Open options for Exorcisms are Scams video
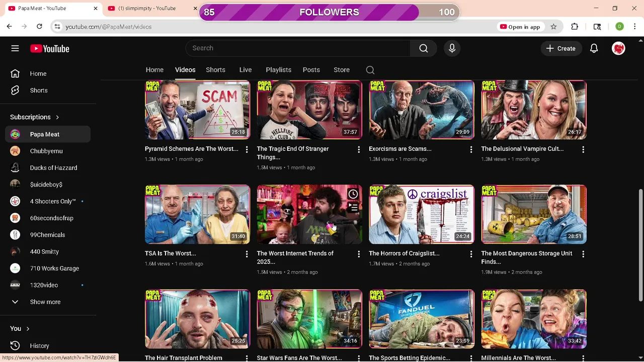644x362 pixels. tap(471, 149)
